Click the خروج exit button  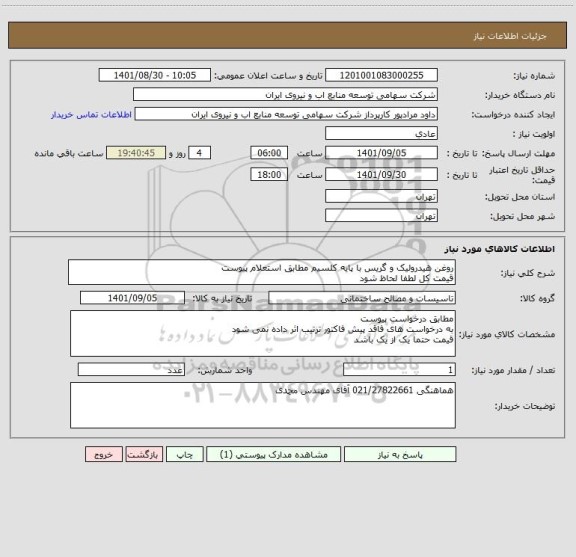click(x=104, y=454)
